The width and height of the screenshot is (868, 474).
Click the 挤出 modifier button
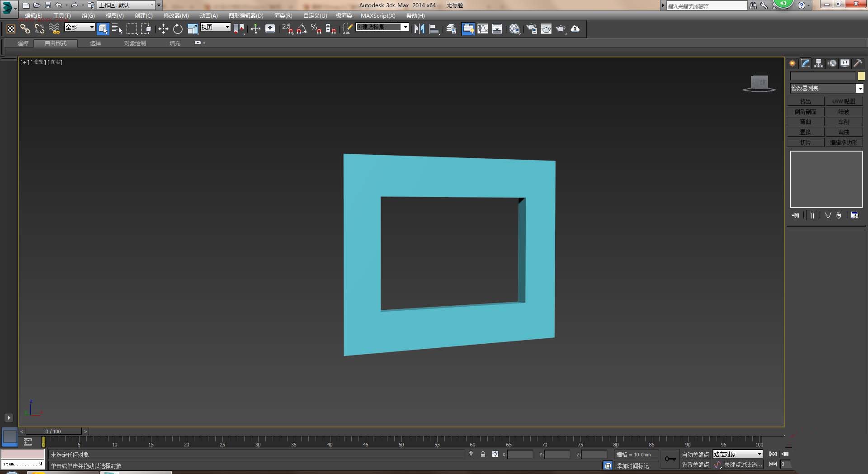coord(806,101)
